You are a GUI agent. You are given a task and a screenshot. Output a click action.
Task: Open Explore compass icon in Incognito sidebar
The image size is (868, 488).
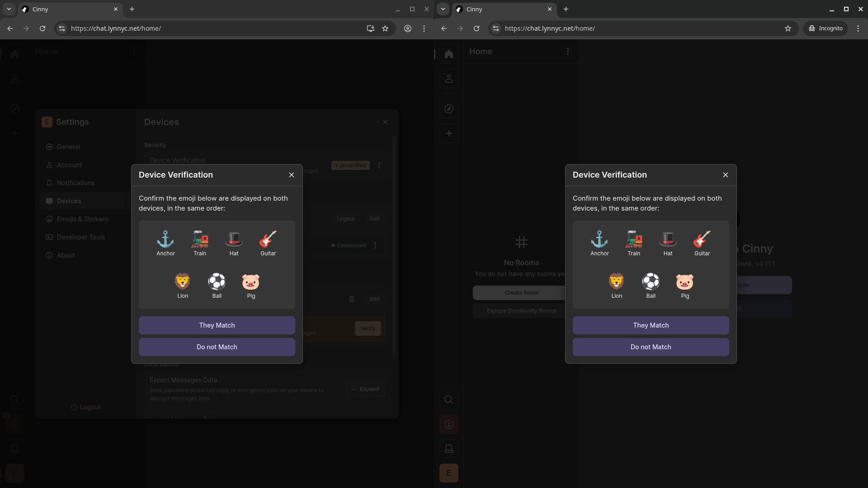pos(449,109)
